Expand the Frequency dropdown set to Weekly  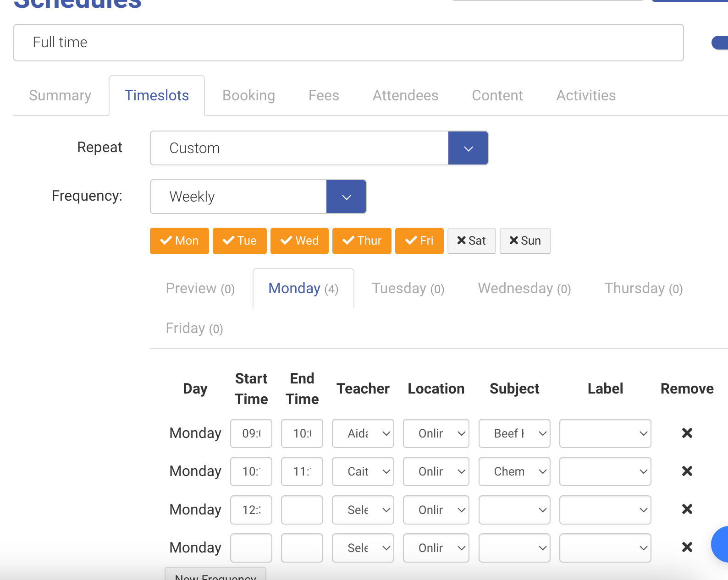coord(346,197)
